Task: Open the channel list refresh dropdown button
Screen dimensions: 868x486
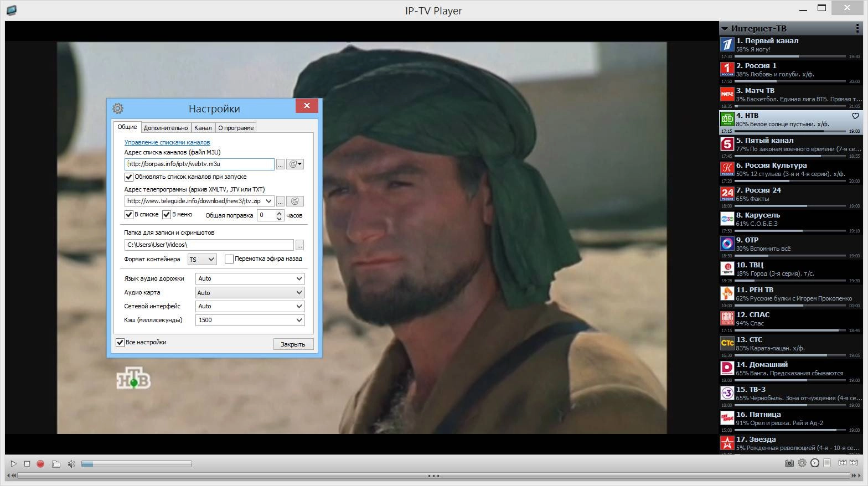Action: tap(295, 164)
